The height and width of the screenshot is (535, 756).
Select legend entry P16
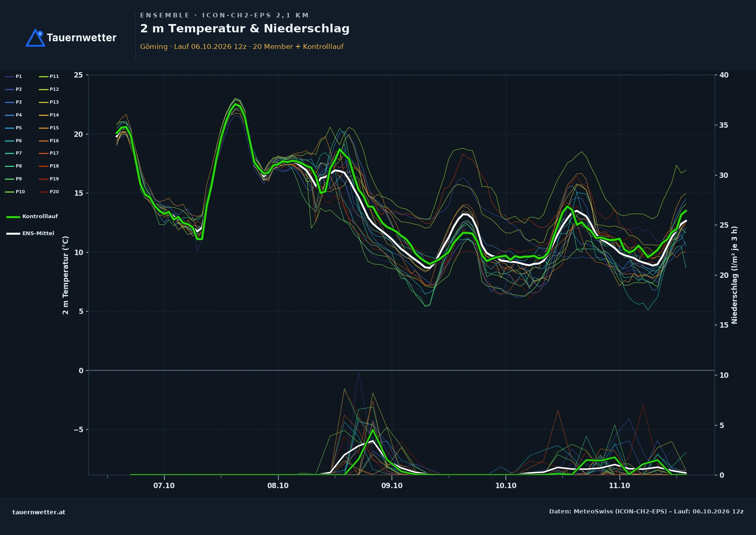pyautogui.click(x=49, y=141)
